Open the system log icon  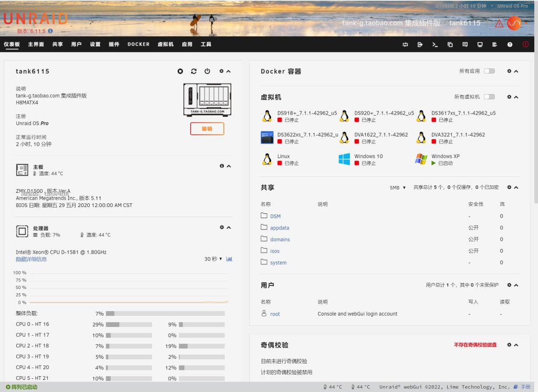(494, 45)
